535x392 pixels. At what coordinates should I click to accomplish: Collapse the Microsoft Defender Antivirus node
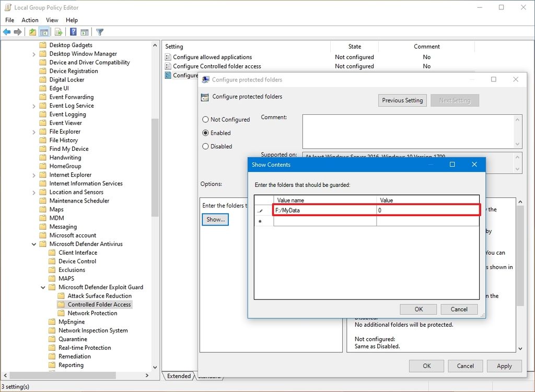click(34, 244)
